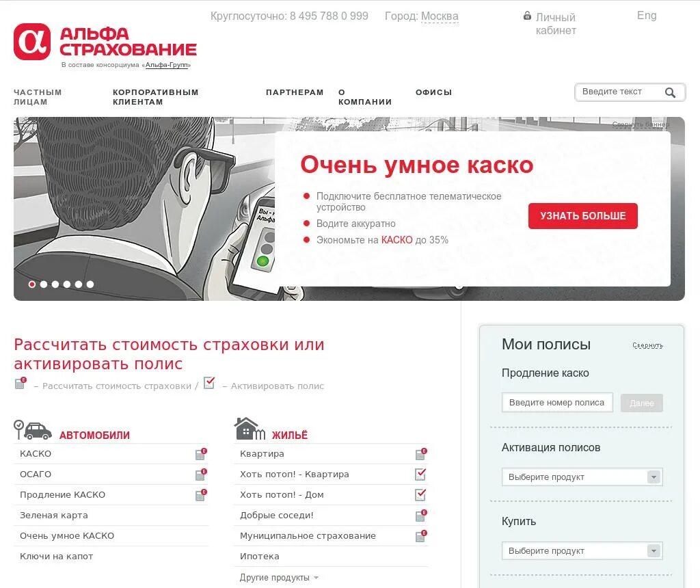
Task: Select the second banner slide dot
Action: coord(44,284)
